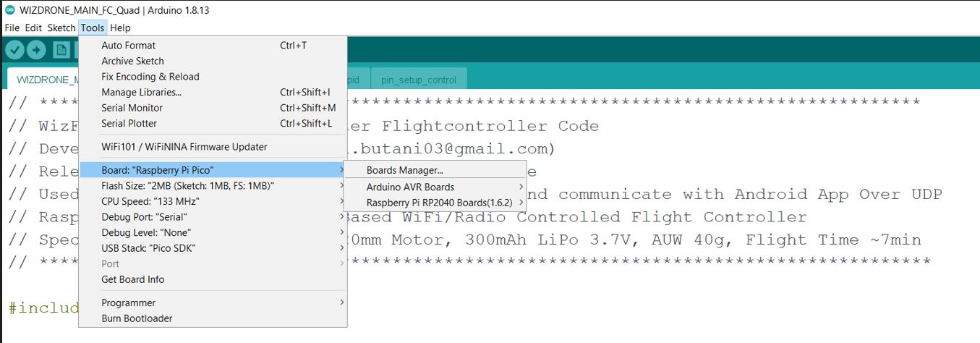The width and height of the screenshot is (980, 343).
Task: Launch the Serial Monitor
Action: point(213,108)
